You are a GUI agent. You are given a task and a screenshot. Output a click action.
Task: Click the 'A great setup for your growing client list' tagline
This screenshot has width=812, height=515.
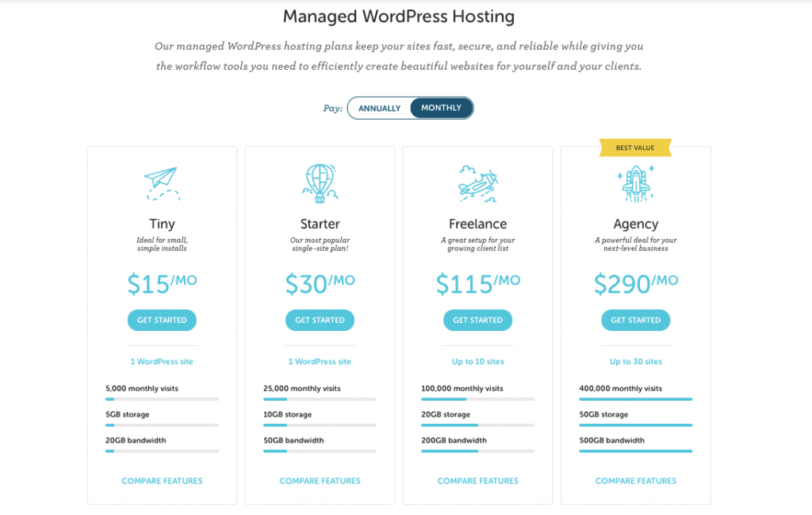click(478, 244)
